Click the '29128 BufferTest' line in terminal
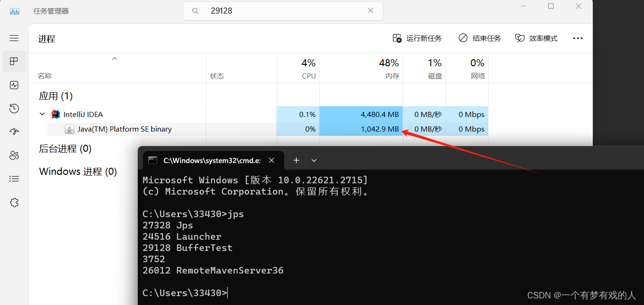The height and width of the screenshot is (305, 644). (x=188, y=248)
